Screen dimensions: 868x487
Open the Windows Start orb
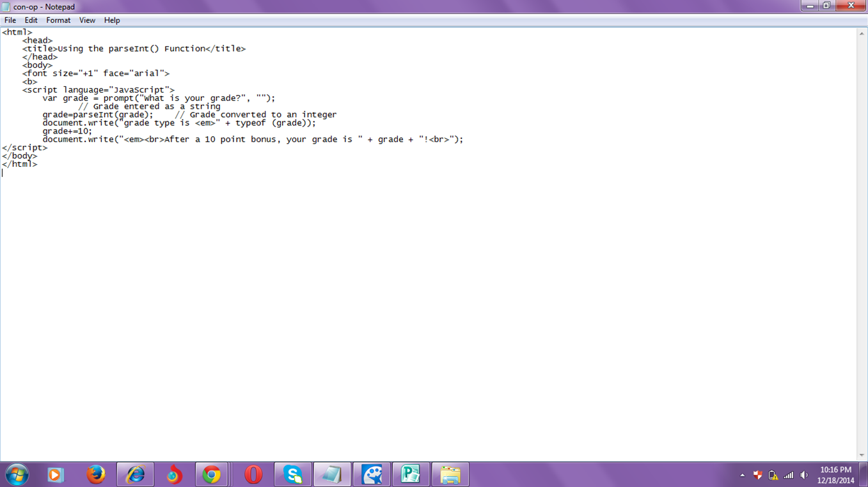click(x=17, y=475)
